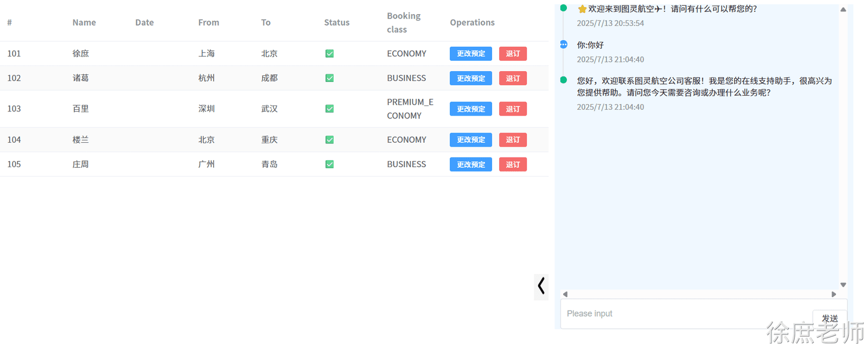Click the Status column header
Image resolution: width=868 pixels, height=348 pixels.
[x=337, y=22]
